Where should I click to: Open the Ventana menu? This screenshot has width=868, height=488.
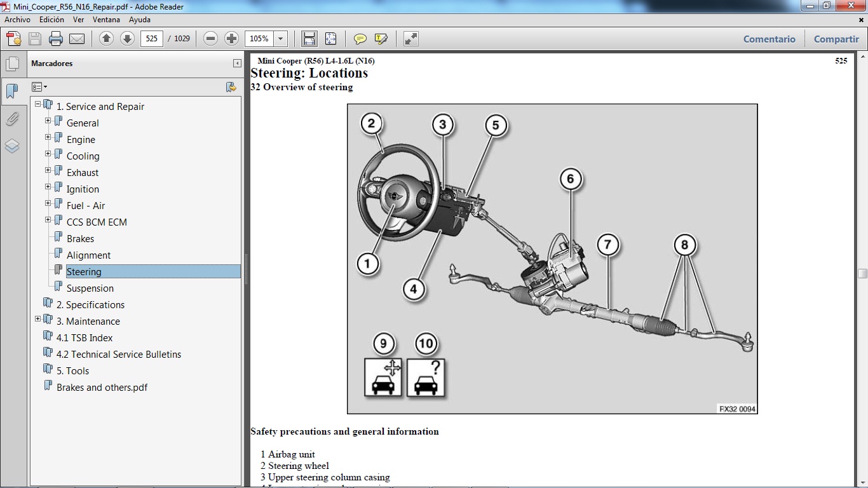(x=106, y=20)
